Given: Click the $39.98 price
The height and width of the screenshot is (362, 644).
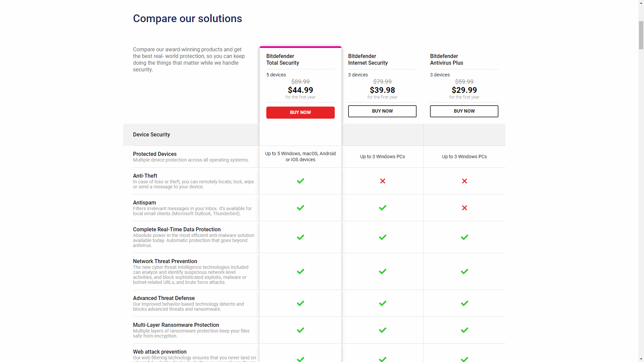Looking at the screenshot, I should coord(382,90).
